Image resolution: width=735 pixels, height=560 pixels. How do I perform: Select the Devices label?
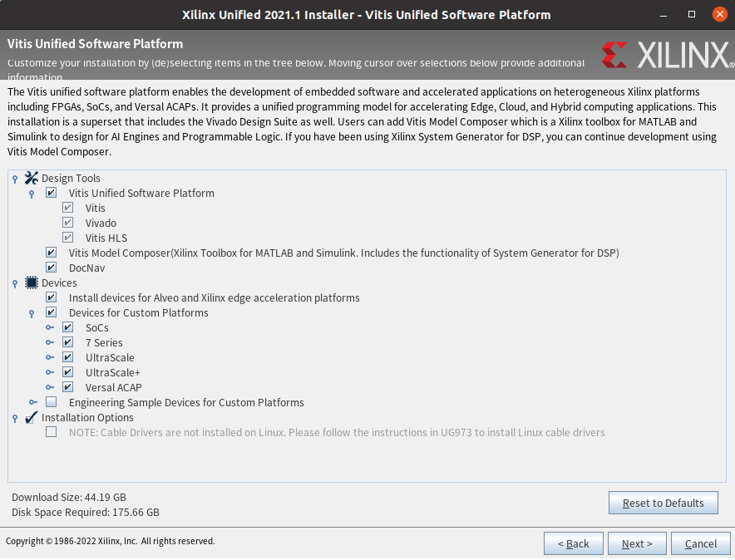[59, 283]
